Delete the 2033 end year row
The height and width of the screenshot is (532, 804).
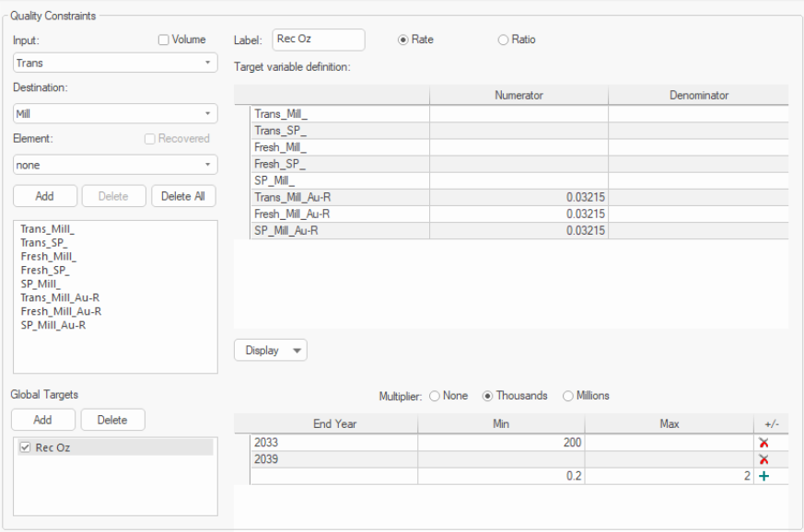[x=763, y=443]
